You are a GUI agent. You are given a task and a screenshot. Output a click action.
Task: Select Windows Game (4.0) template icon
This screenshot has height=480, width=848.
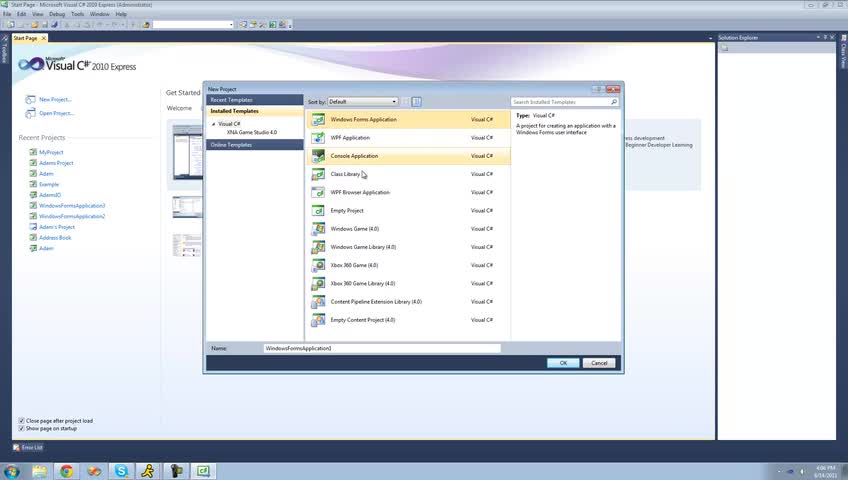tap(318, 229)
